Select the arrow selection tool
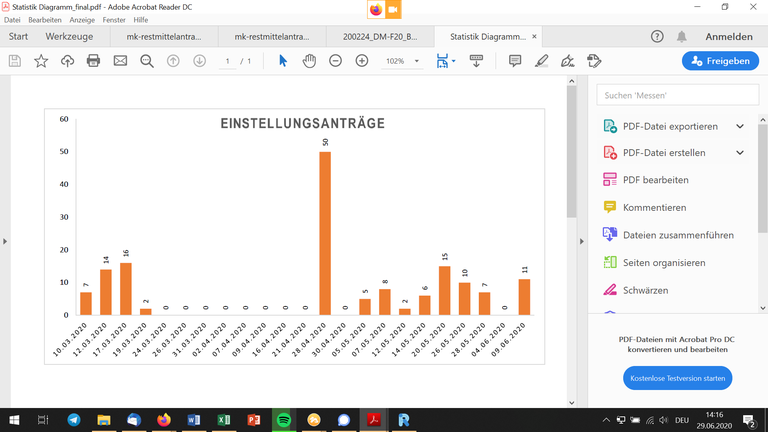The image size is (768, 432). coord(283,61)
